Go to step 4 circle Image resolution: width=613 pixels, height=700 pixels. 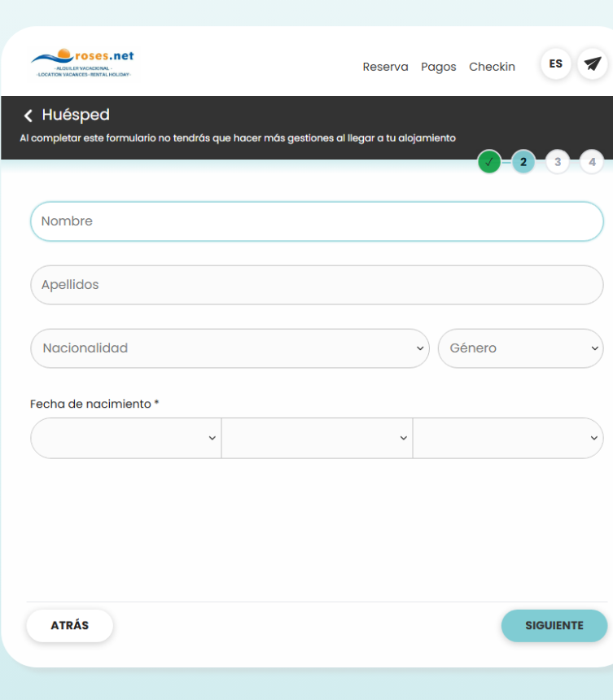tap(592, 162)
